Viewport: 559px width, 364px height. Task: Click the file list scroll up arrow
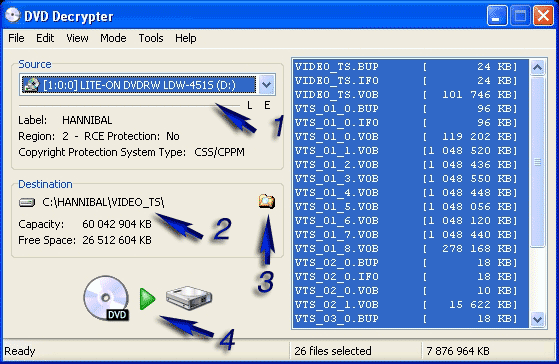(538, 67)
